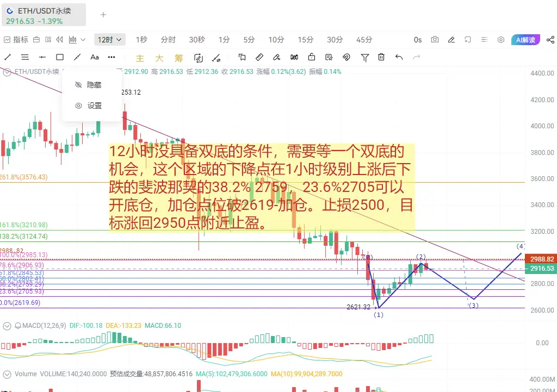The width and height of the screenshot is (557, 392).
Task: Collapse the ETH/USDT永续 main chart legend chevron
Action: (x=7, y=72)
